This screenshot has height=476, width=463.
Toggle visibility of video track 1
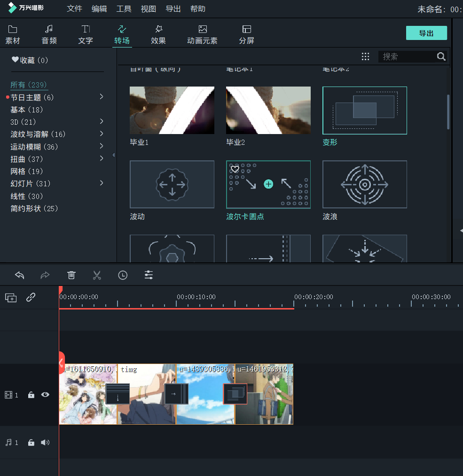[x=45, y=395]
